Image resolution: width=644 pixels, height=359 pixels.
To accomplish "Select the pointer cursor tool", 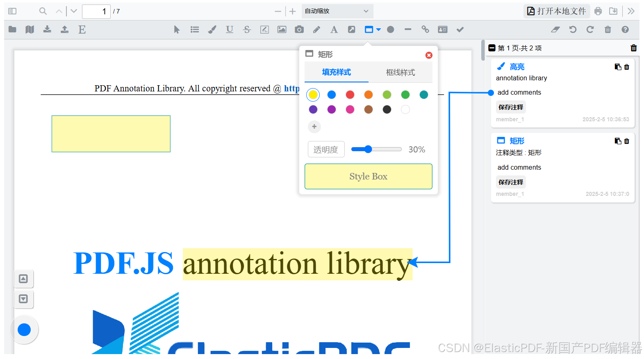I will (177, 30).
